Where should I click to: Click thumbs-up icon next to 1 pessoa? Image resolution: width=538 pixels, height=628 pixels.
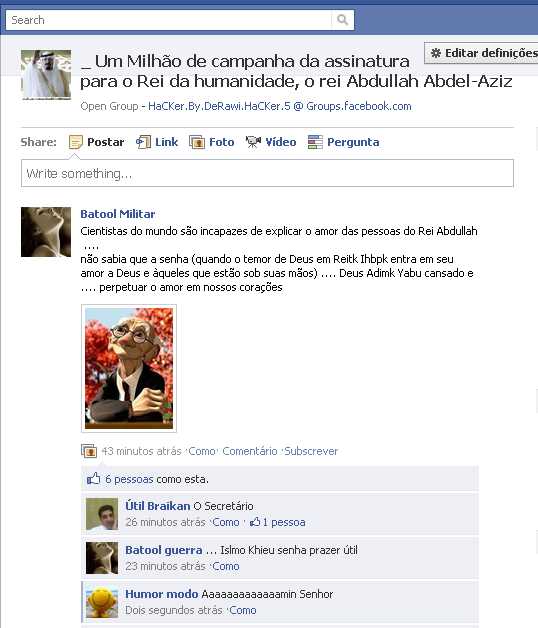click(255, 522)
